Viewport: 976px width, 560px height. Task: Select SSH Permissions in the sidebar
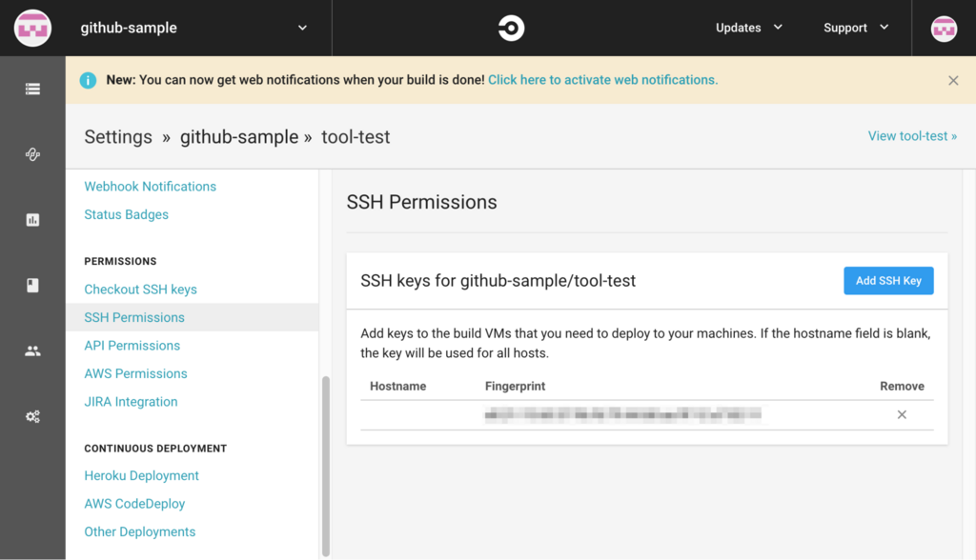(x=192, y=317)
